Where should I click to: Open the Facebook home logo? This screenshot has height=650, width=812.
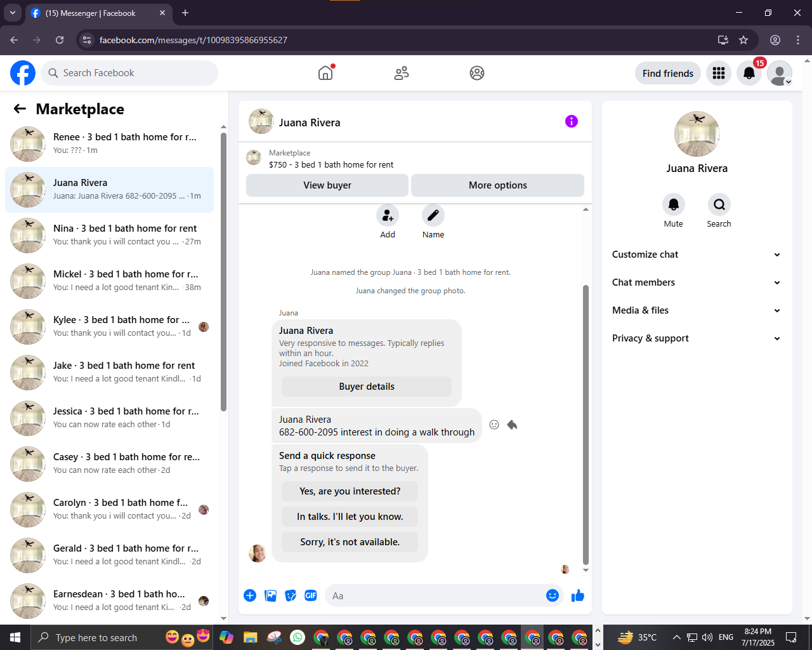23,73
